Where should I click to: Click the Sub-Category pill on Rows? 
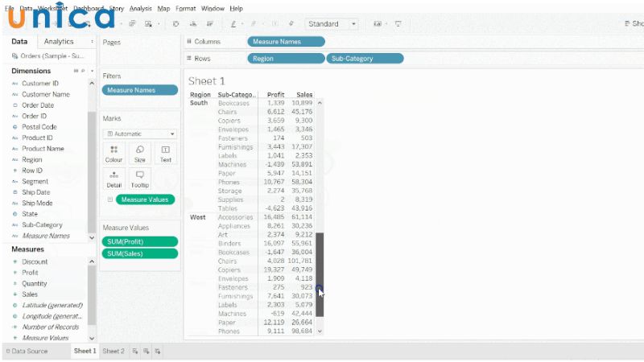click(365, 58)
